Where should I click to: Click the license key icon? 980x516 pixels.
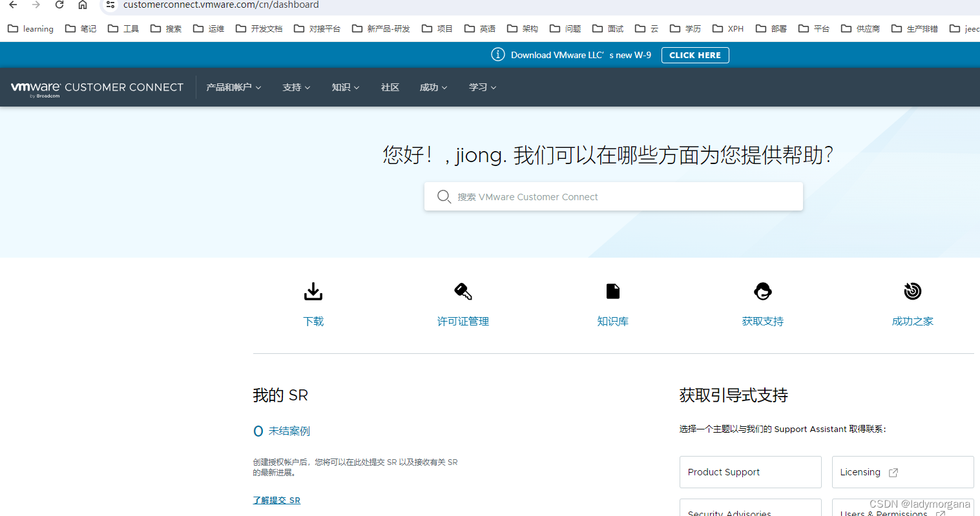point(463,291)
